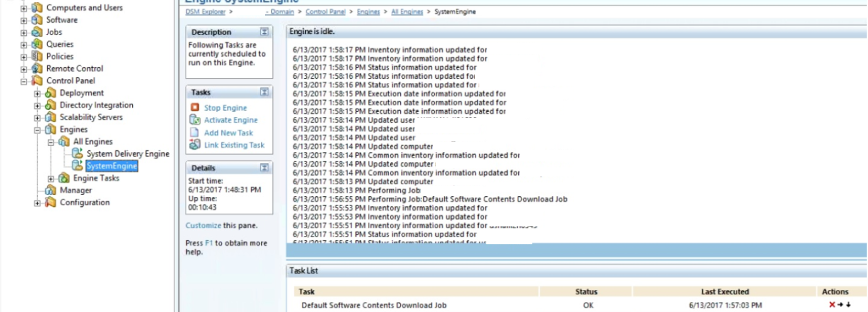868x312 pixels.
Task: Collapse the Tasks pane
Action: tap(265, 92)
